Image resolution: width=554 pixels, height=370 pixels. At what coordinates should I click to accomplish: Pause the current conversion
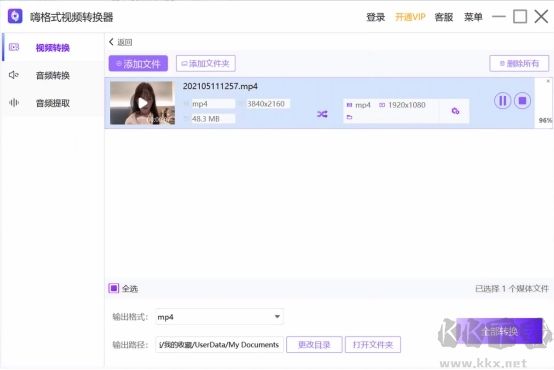(502, 101)
